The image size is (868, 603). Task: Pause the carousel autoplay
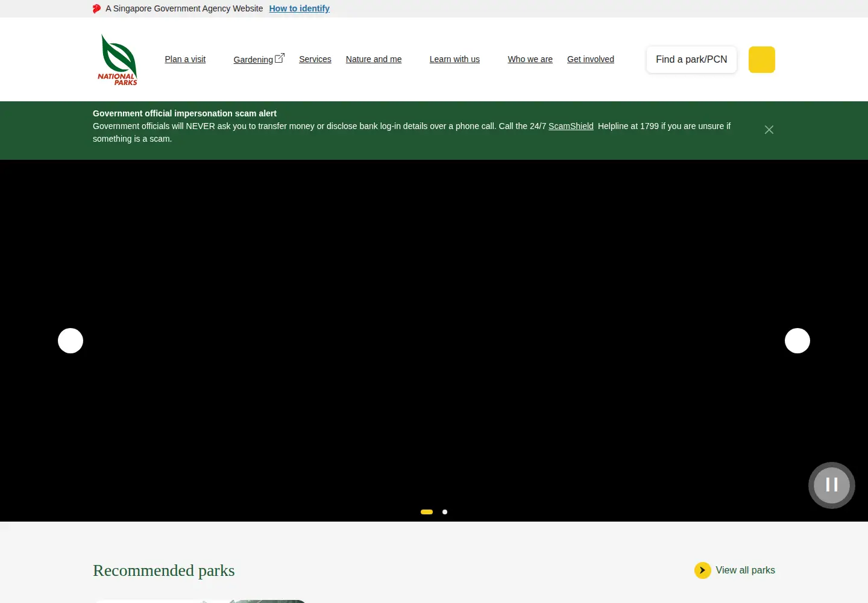point(832,485)
